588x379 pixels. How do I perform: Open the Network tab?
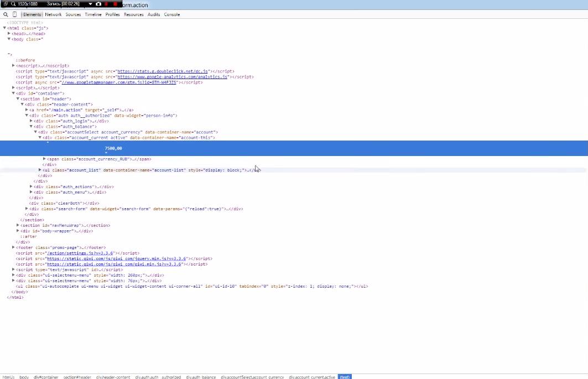coord(53,14)
